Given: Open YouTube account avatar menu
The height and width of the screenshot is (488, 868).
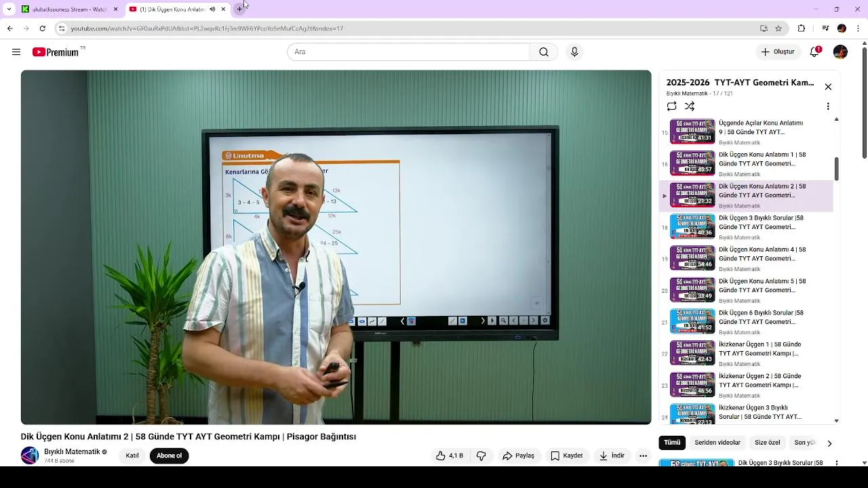Looking at the screenshot, I should pyautogui.click(x=840, y=52).
